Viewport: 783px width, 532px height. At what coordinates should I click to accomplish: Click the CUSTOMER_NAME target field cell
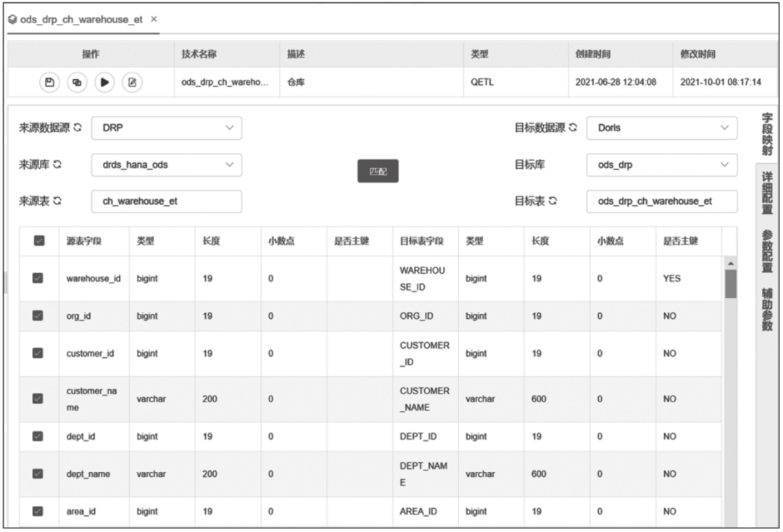[424, 399]
